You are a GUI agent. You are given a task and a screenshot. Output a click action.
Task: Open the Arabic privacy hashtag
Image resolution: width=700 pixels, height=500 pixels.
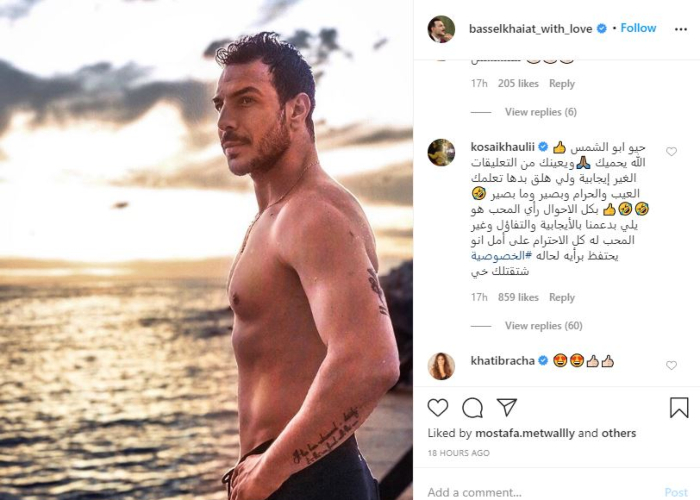click(x=501, y=256)
